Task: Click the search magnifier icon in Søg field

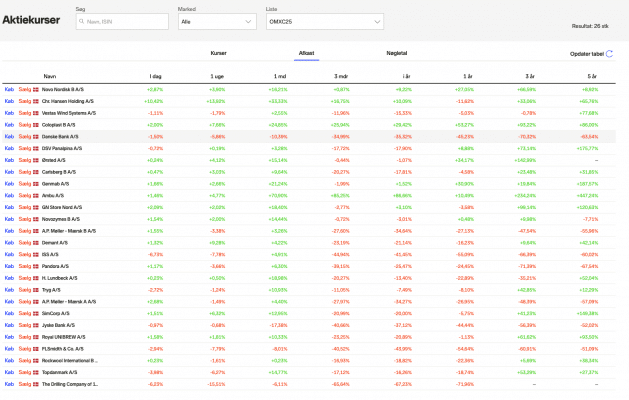Action: tap(82, 20)
